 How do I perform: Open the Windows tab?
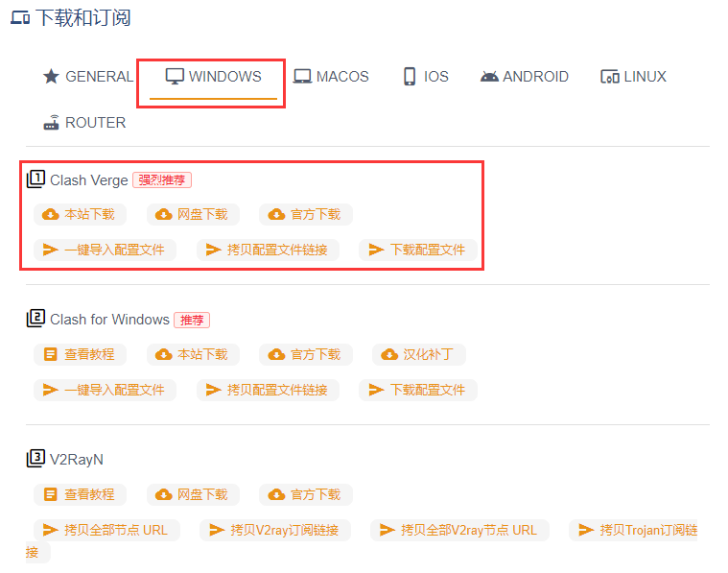point(213,76)
